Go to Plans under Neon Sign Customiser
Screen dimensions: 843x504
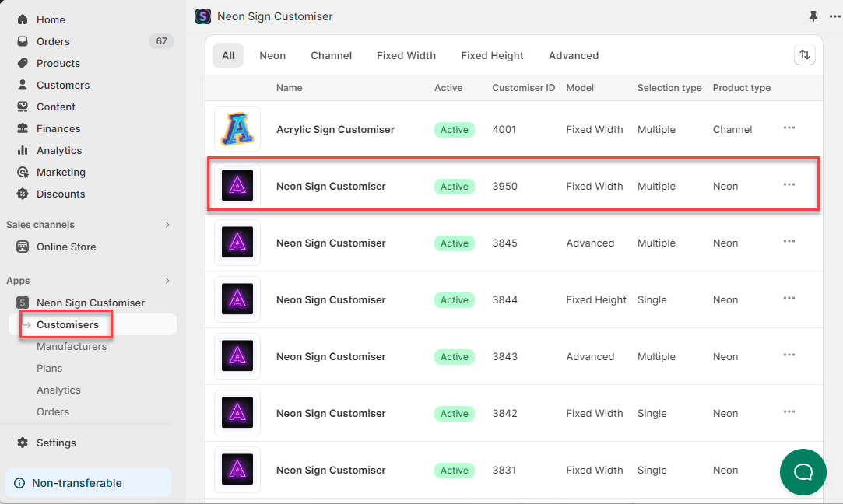click(x=50, y=368)
